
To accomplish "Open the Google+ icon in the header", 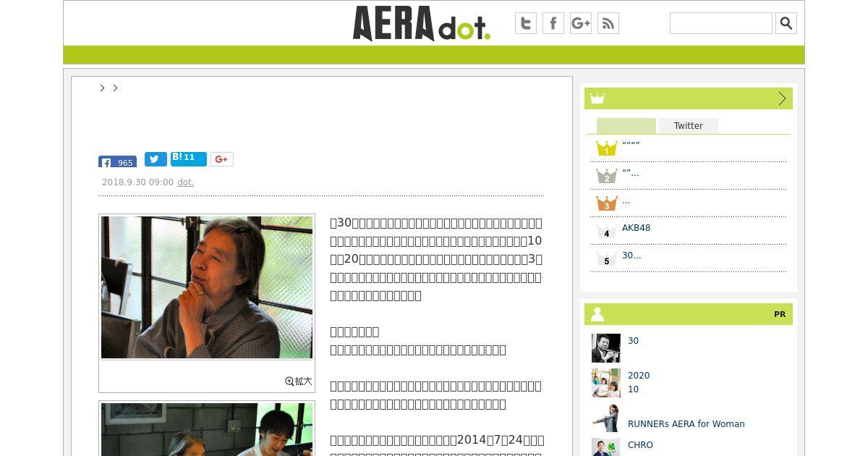I will (581, 23).
